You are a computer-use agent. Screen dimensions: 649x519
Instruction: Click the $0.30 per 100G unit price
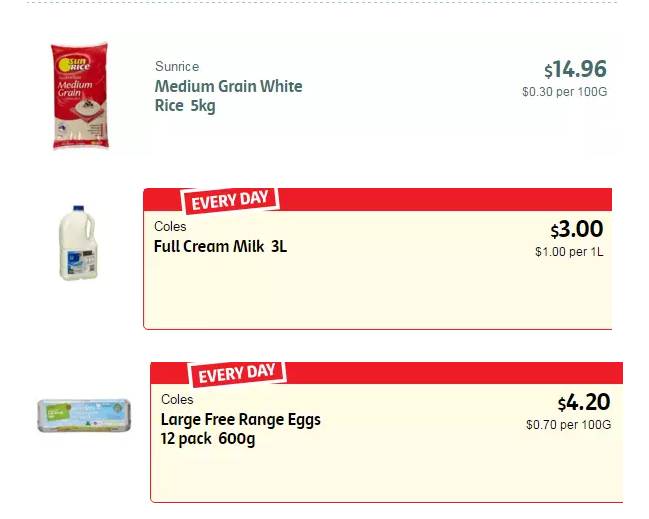[565, 92]
